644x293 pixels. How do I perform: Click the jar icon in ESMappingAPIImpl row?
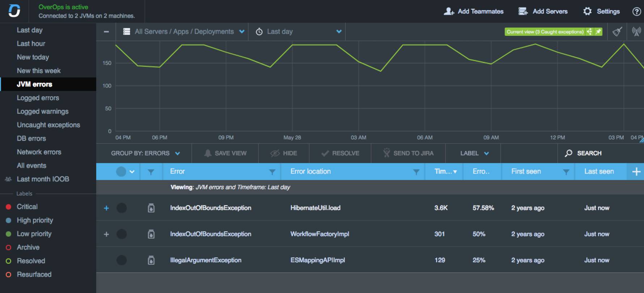click(151, 260)
